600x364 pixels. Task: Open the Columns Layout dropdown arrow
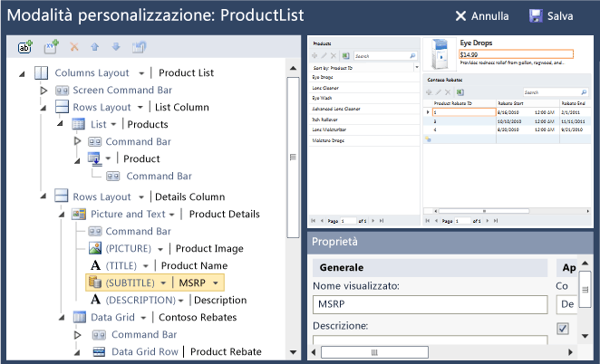142,73
